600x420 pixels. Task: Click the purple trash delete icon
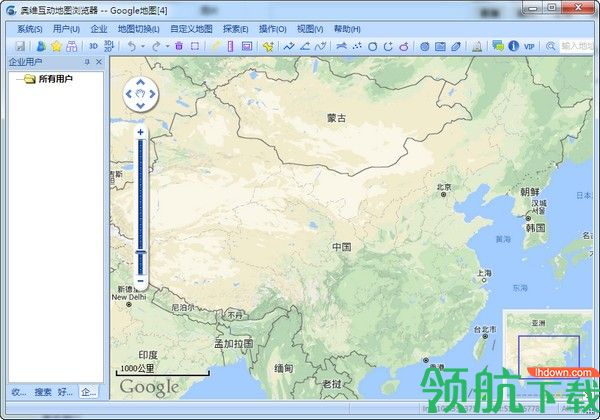click(x=179, y=46)
